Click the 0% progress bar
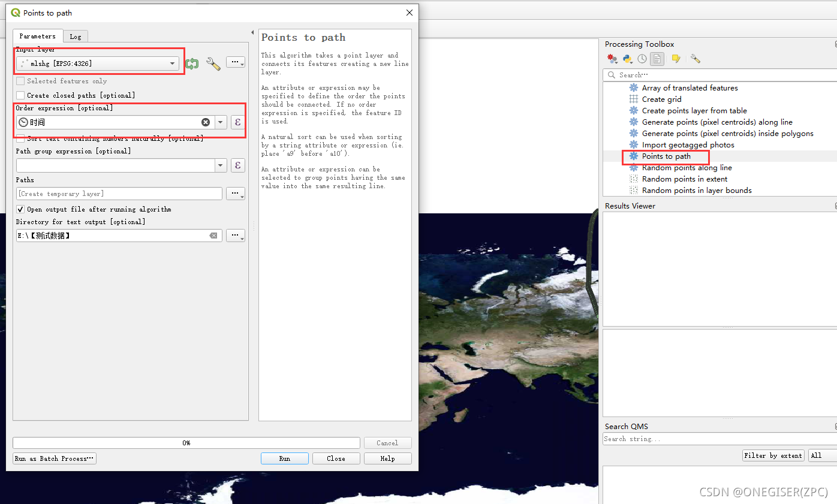The width and height of the screenshot is (837, 504). point(186,443)
